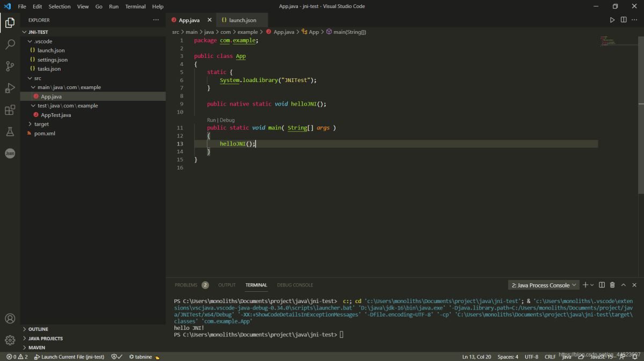
Task: Open the Testing flask icon view
Action: coord(10,131)
